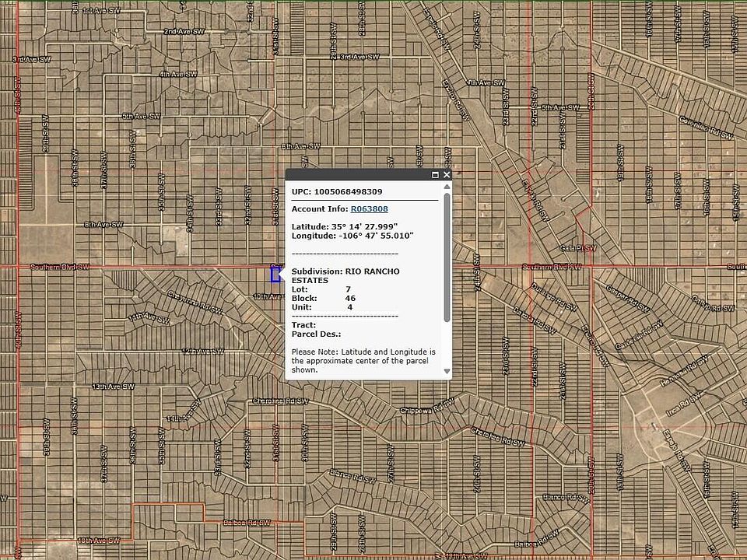Click the Parcel Des.: label
This screenshot has height=560, width=747.
coord(317,334)
